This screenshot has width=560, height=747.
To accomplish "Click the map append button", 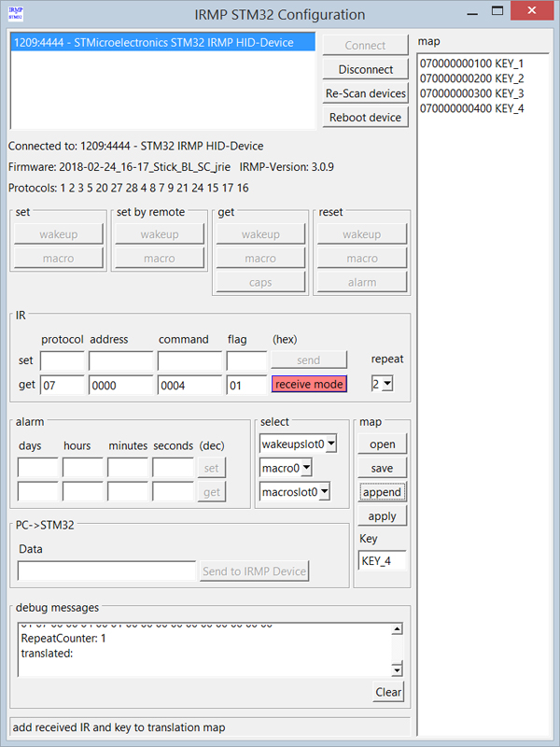I will [x=383, y=492].
